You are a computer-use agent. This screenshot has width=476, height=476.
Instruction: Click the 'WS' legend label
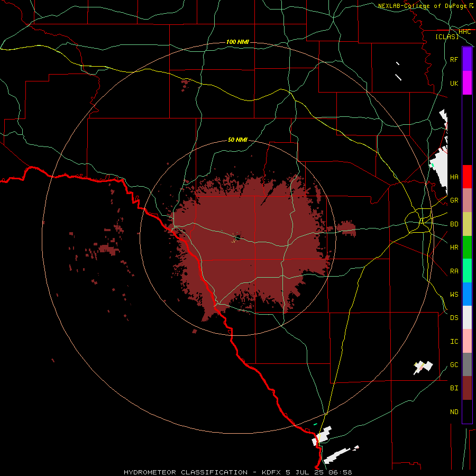(x=454, y=294)
